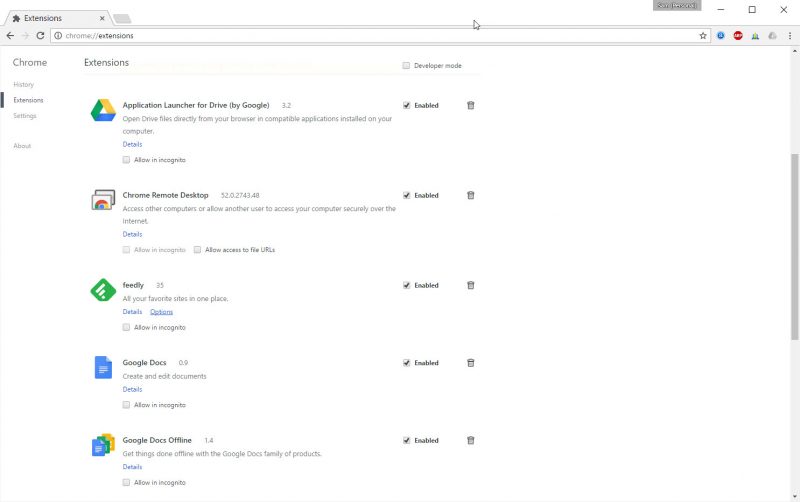
Task: Open Details link for feedly
Action: (x=132, y=312)
